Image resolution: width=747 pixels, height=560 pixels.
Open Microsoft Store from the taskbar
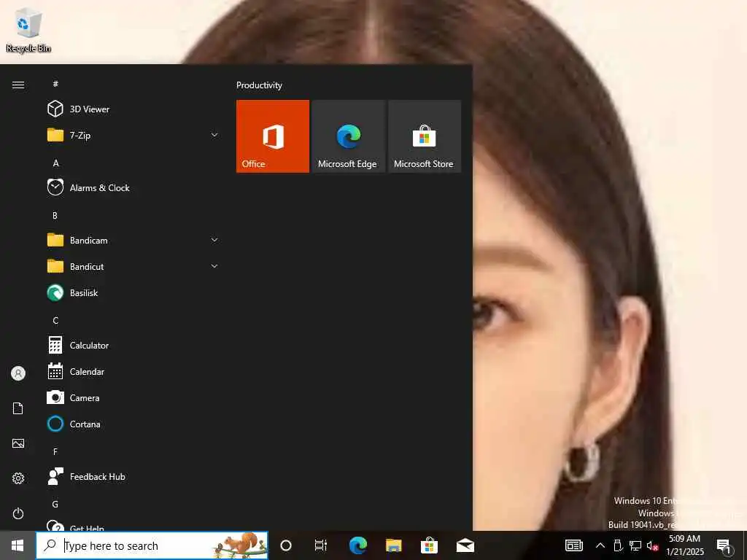429,545
